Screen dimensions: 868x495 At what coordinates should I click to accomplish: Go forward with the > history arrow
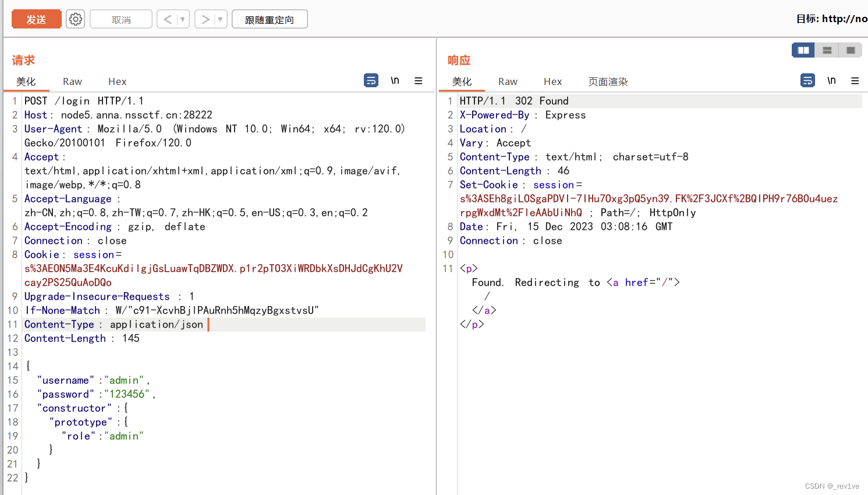click(205, 19)
